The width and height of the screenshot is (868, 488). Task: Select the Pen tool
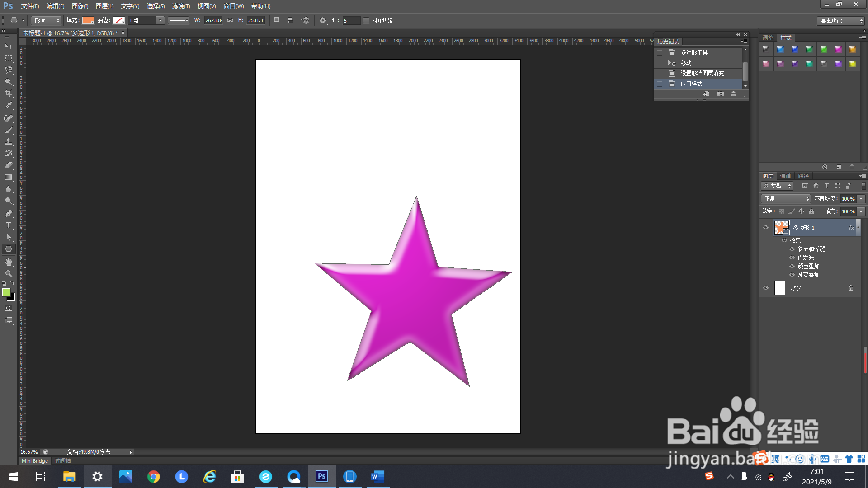[x=9, y=213]
